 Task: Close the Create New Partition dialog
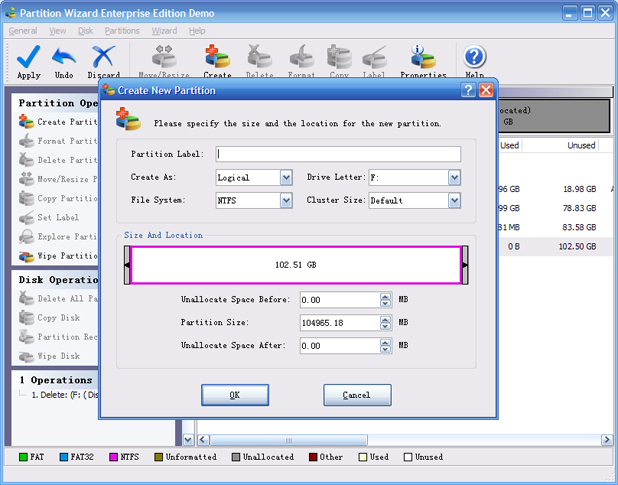point(486,90)
